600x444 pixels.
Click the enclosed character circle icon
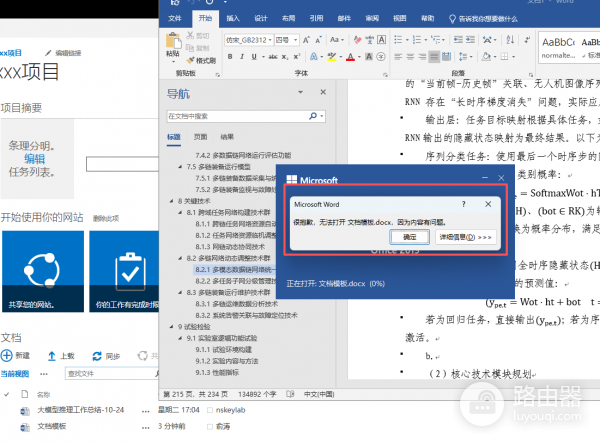(381, 57)
